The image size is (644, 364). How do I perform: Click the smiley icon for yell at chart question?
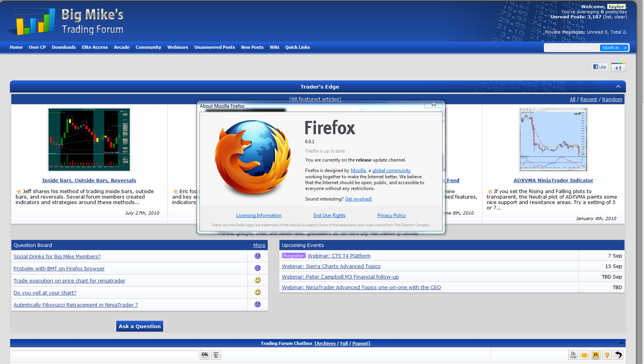(x=258, y=292)
